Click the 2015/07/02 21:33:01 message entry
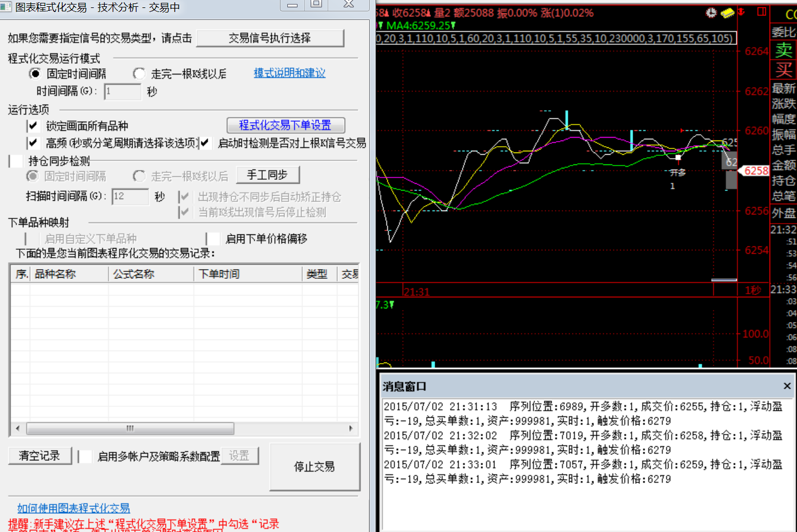This screenshot has height=532, width=797. coord(583,472)
